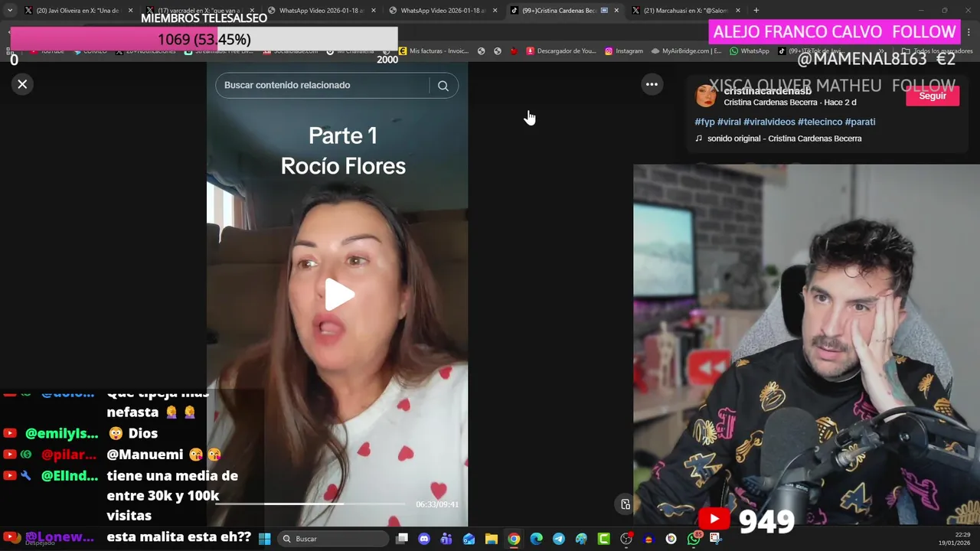The width and height of the screenshot is (980, 551).
Task: Open Telegram from taskbar
Action: coord(559,539)
